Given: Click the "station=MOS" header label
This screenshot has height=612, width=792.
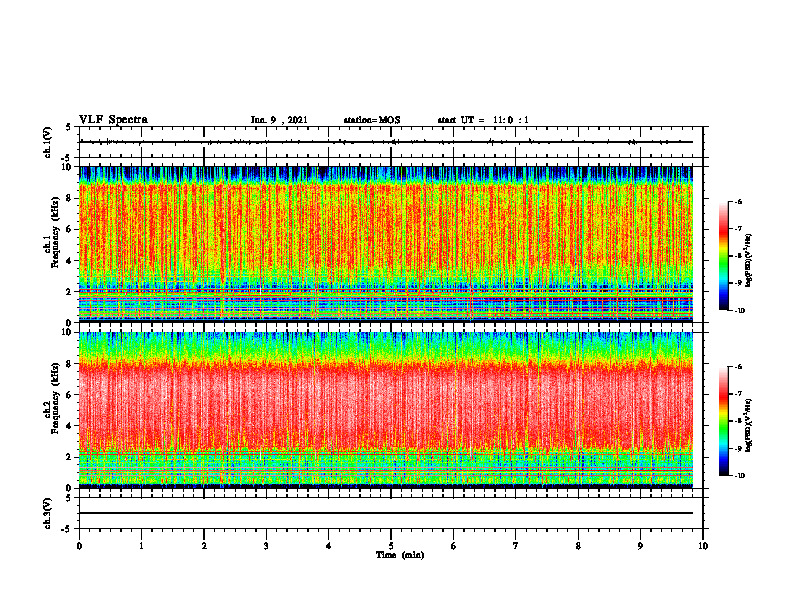Looking at the screenshot, I should (372, 120).
